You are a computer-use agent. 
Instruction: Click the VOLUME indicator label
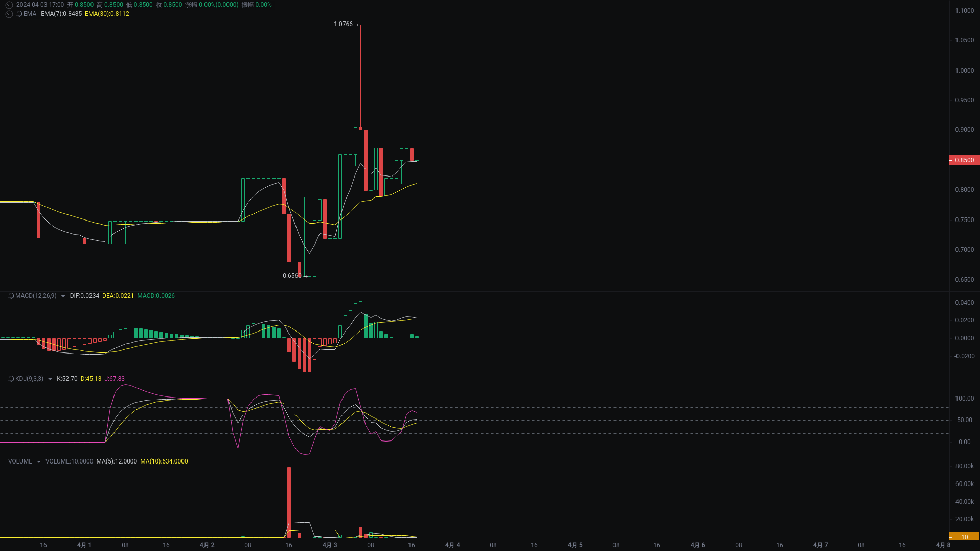(20, 461)
